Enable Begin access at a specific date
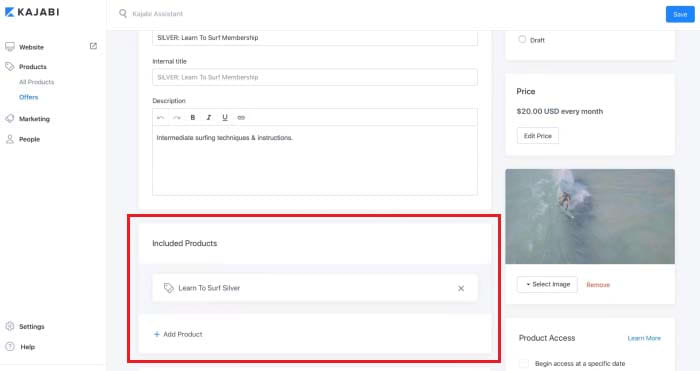Image resolution: width=700 pixels, height=371 pixels. tap(524, 363)
